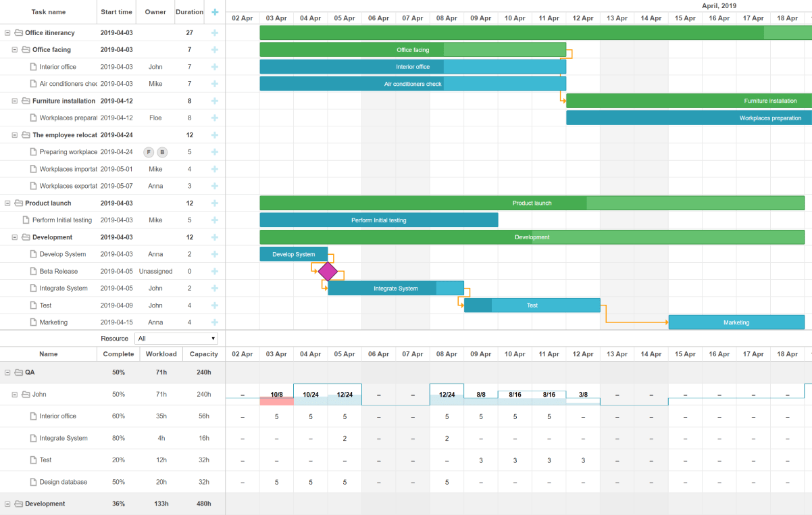Open the Resource filter dropdown
This screenshot has width=812, height=515.
pyautogui.click(x=176, y=339)
